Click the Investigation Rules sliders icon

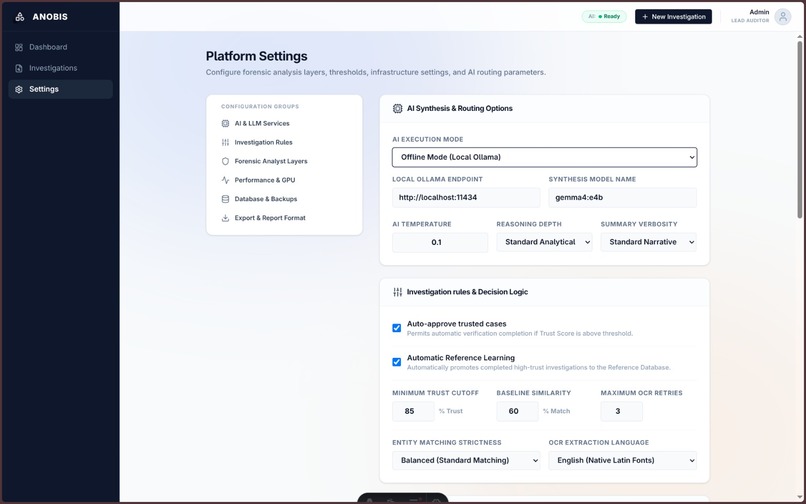(225, 142)
